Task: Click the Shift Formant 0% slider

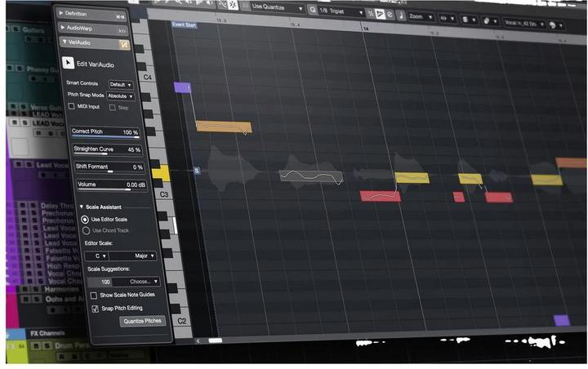Action: (x=109, y=167)
